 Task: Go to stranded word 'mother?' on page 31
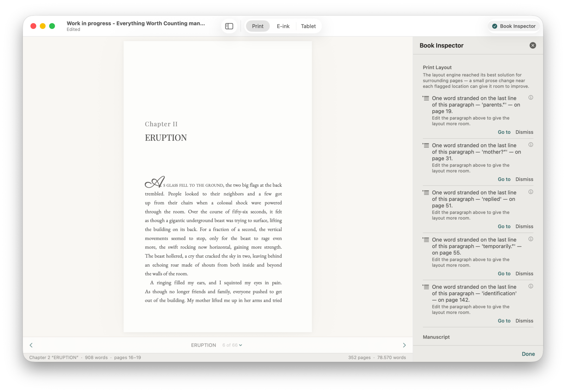click(x=504, y=179)
